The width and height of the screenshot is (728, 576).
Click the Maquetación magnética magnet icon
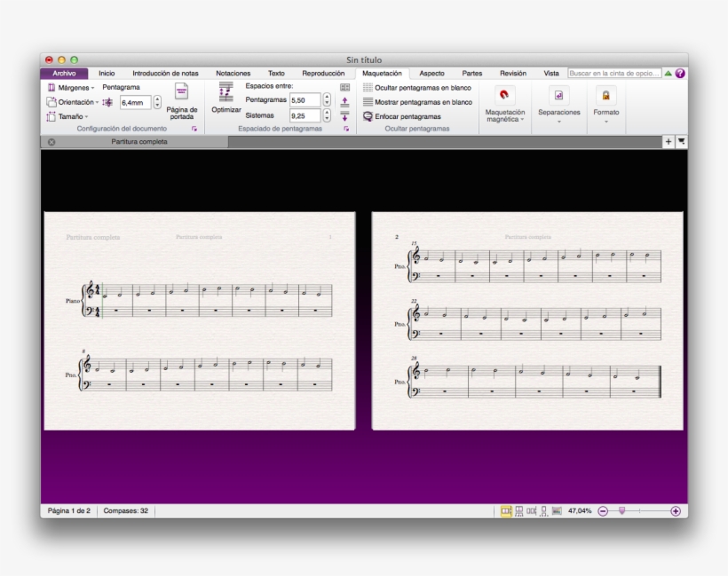click(504, 95)
